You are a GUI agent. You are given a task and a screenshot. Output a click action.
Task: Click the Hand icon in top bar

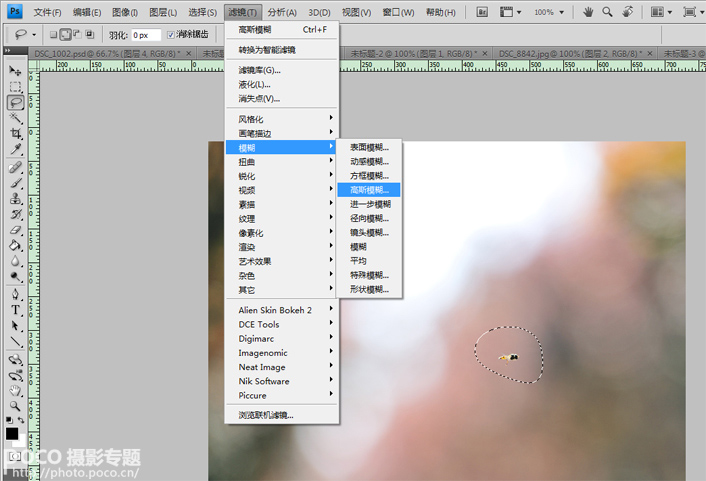click(588, 12)
